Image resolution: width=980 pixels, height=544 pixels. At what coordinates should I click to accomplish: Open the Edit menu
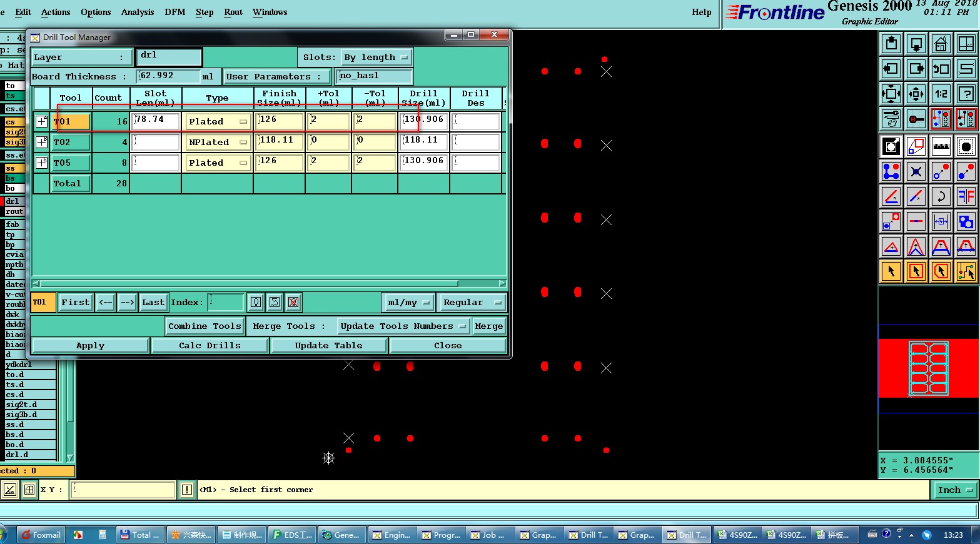point(23,12)
